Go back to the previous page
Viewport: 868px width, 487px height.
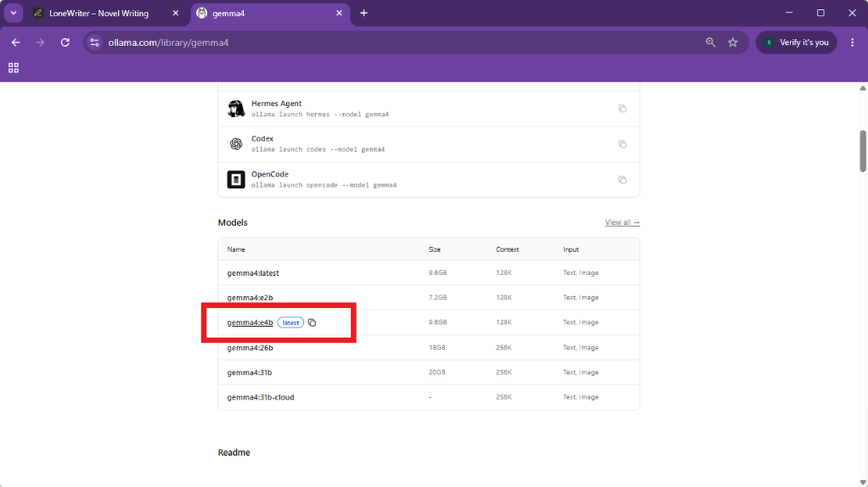click(x=16, y=42)
